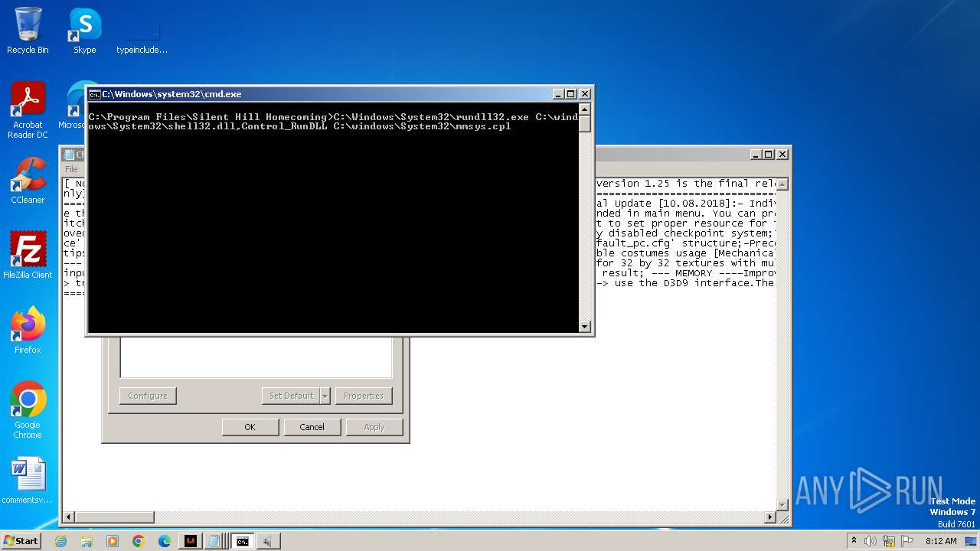Click Cancel in the Sound dialog
Screen dimensions: 980x551
pyautogui.click(x=312, y=427)
